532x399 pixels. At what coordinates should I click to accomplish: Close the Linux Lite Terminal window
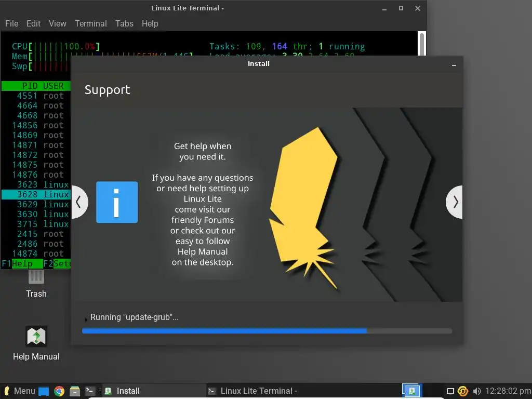(x=418, y=8)
